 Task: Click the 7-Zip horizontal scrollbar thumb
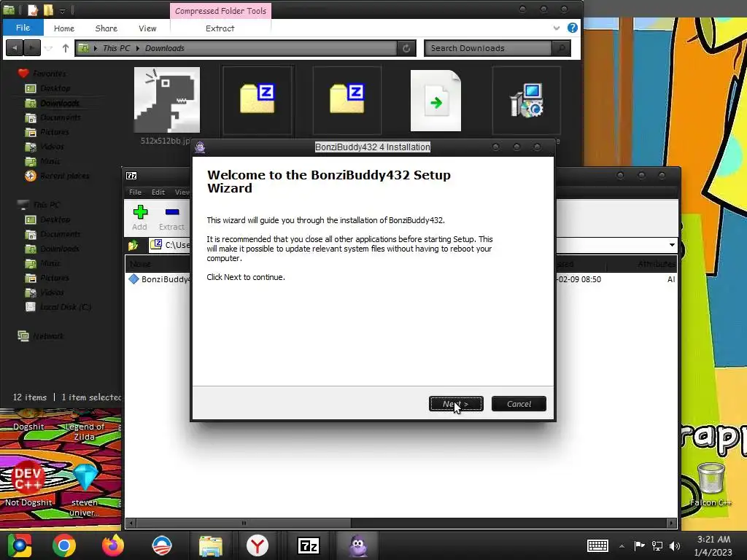244,523
